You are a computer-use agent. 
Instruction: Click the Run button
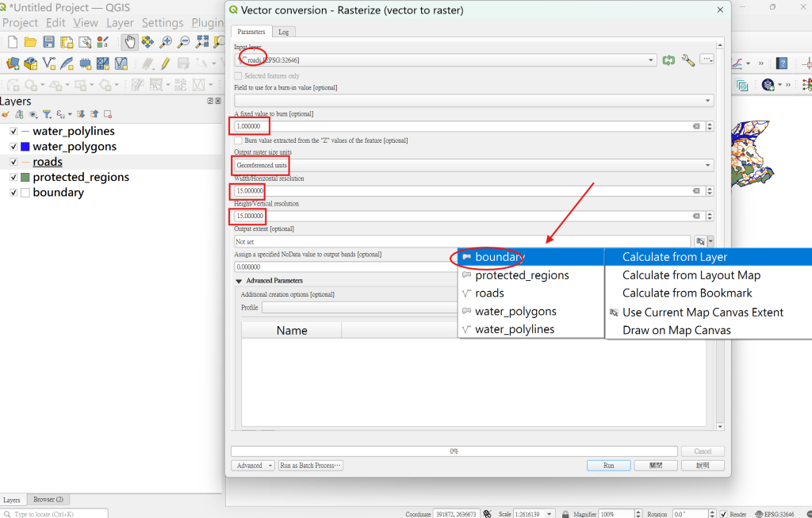(x=608, y=466)
